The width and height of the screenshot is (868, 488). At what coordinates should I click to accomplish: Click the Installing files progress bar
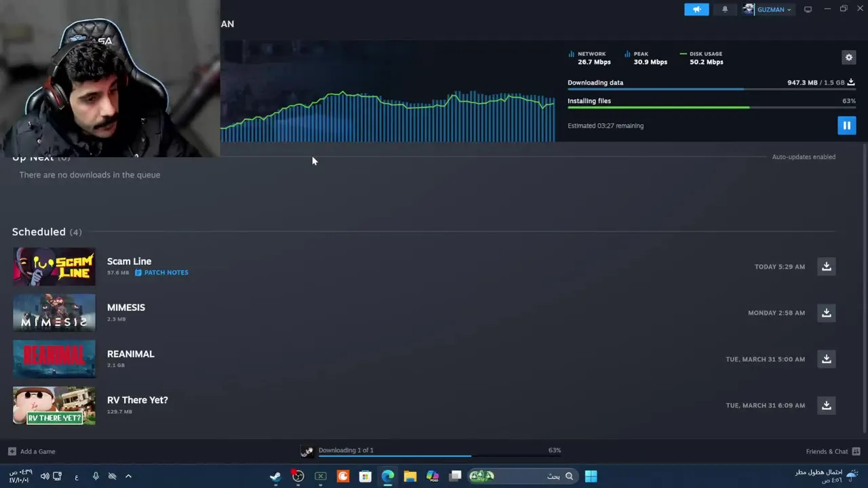(x=711, y=108)
